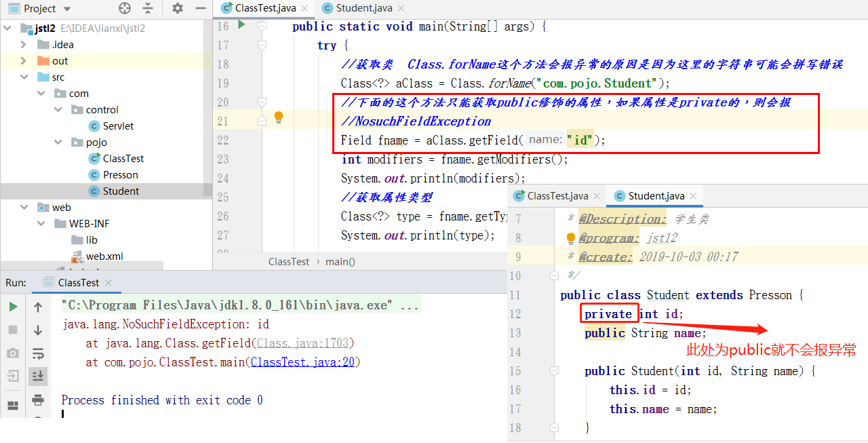Select the Settings gear in Project toolbar
Viewport: 868px width, 443px height.
pyautogui.click(x=176, y=8)
